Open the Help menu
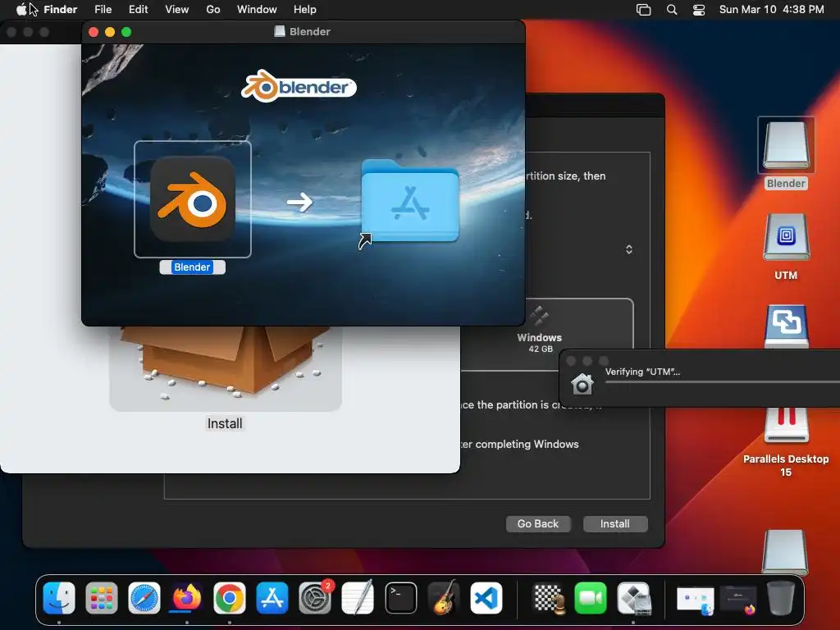The height and width of the screenshot is (630, 840). pyautogui.click(x=305, y=10)
